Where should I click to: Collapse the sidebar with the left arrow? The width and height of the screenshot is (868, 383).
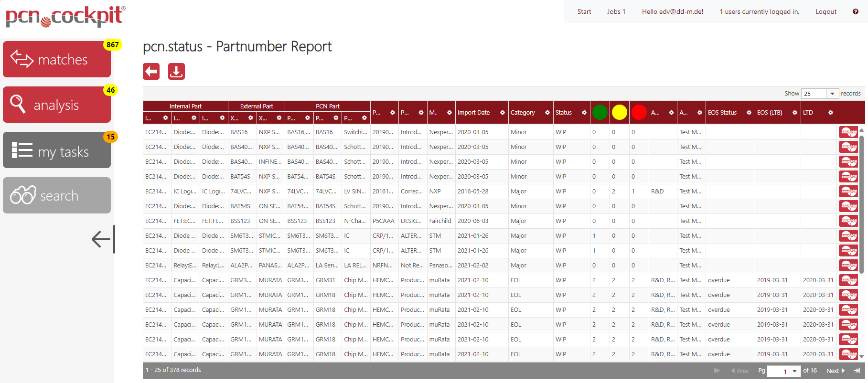coord(102,239)
